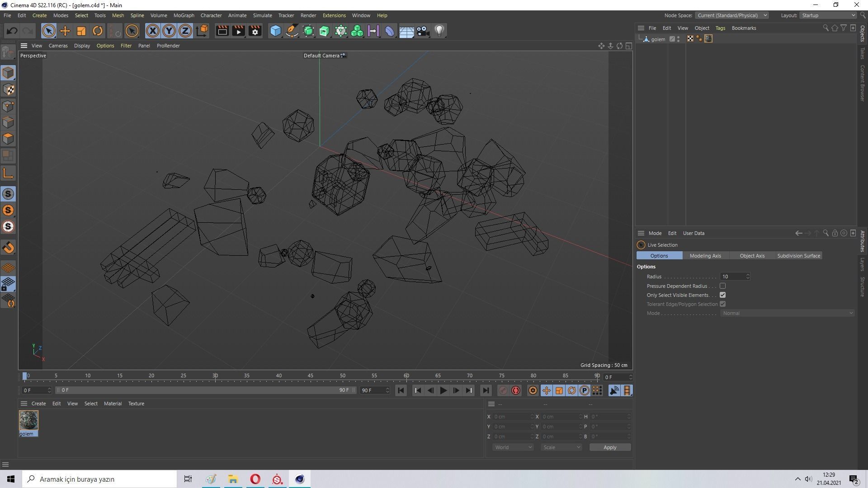Toggle Autokeying record button

(x=516, y=390)
